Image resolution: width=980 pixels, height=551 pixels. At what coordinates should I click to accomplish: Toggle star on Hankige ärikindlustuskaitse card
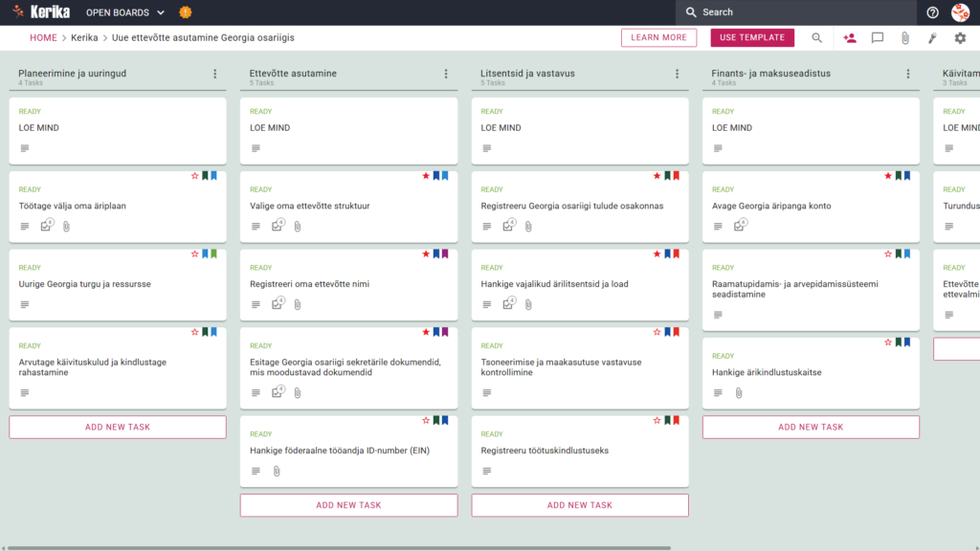[x=887, y=342]
